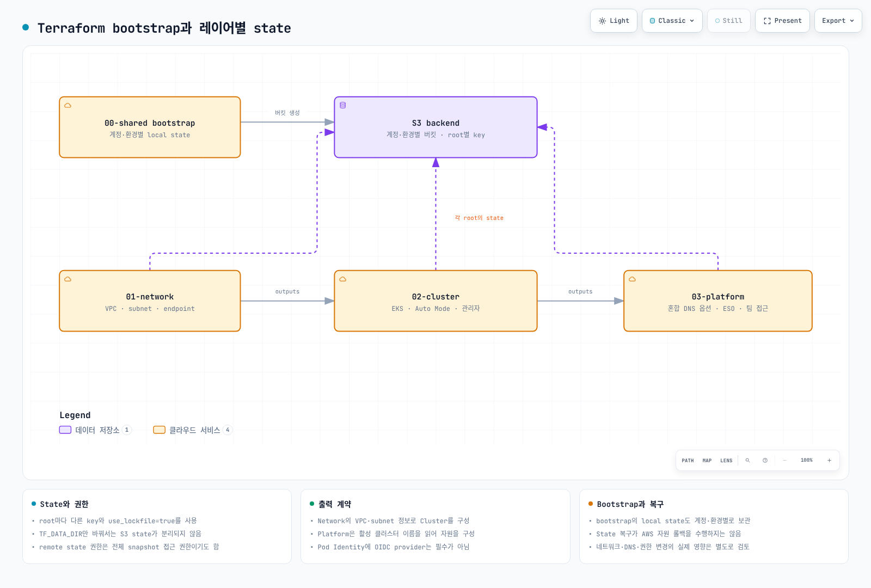This screenshot has width=871, height=588.
Task: Click the 'Legend' heading
Action: 75,415
